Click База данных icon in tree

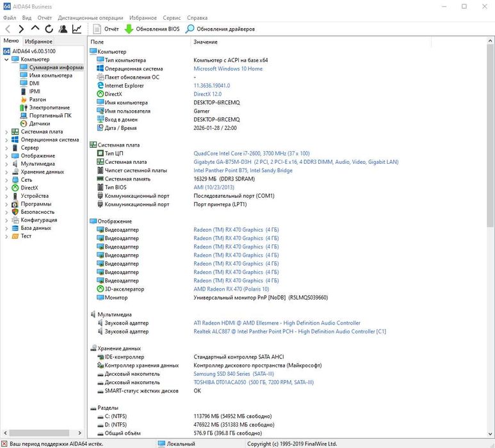15,228
